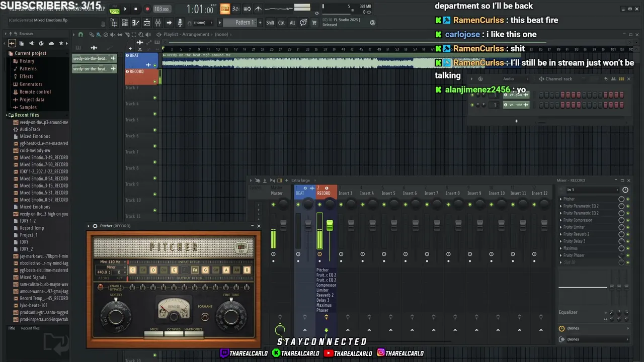Select the Insert 5 mixer track
The height and width of the screenshot is (362, 644).
click(388, 193)
